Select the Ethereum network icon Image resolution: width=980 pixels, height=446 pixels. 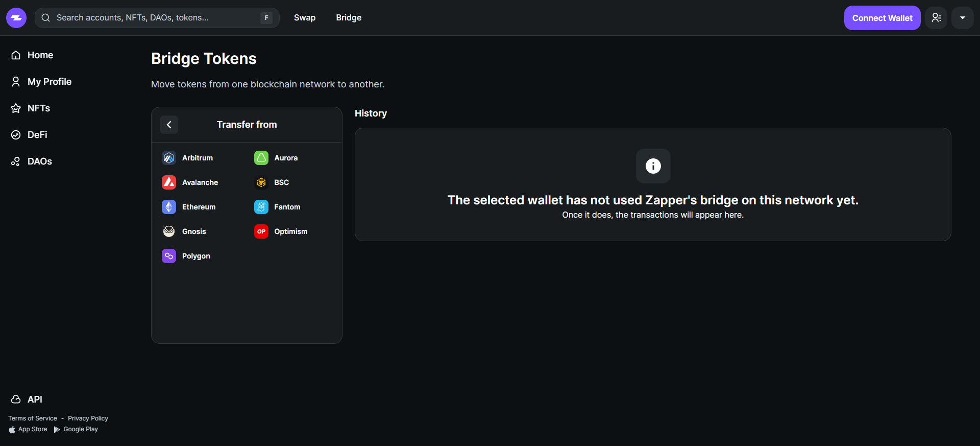coord(169,207)
